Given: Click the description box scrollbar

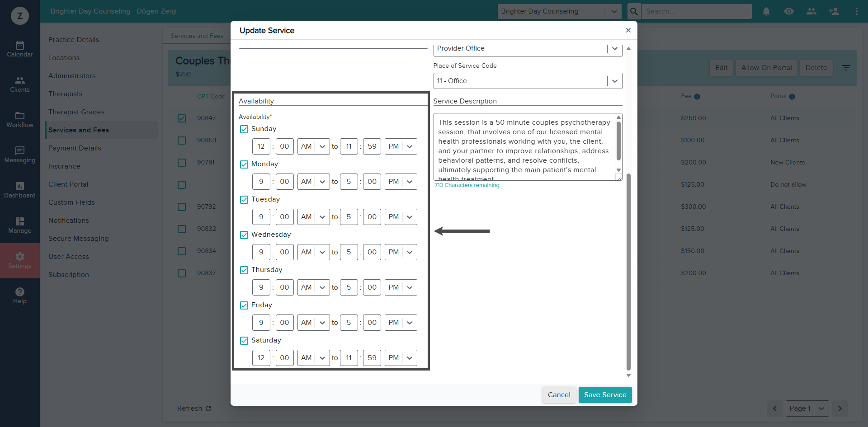Looking at the screenshot, I should 618,140.
